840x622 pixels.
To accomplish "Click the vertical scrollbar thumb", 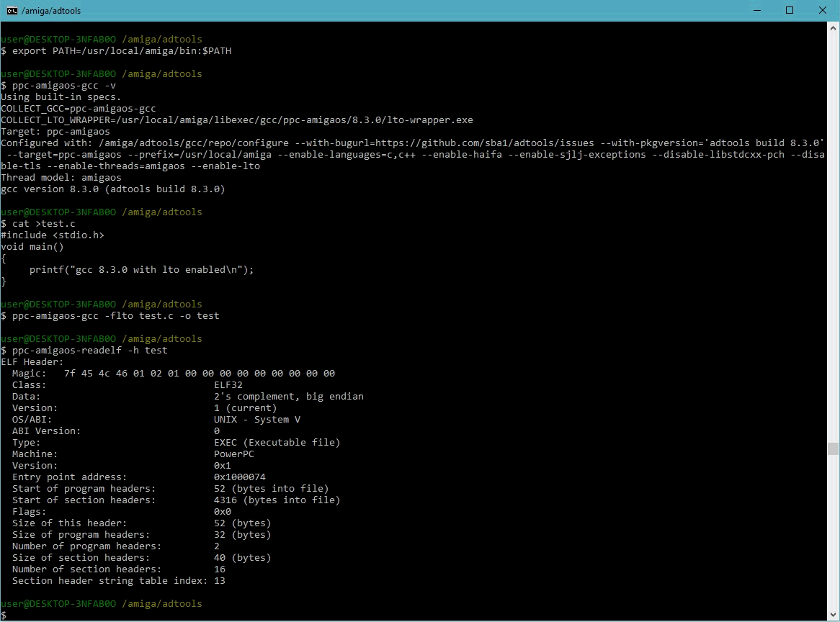I will [833, 449].
